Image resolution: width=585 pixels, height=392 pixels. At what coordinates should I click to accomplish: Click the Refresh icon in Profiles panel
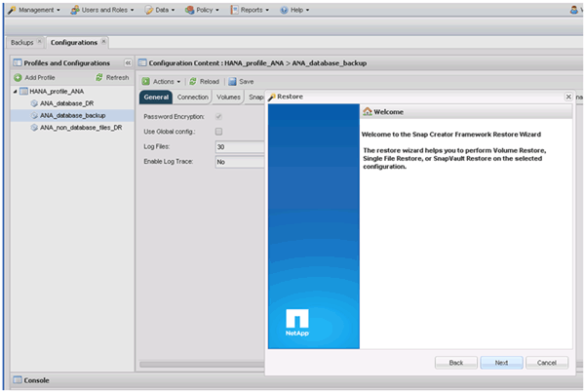coord(98,77)
